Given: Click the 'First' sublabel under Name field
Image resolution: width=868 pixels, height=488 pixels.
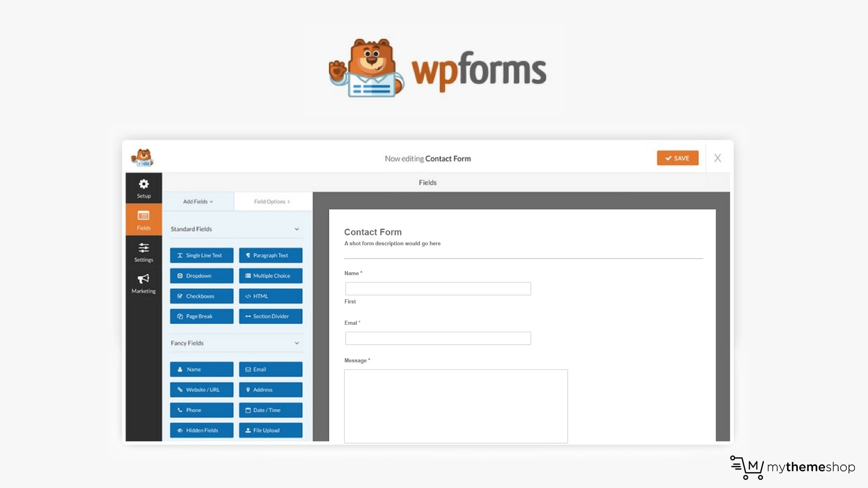Looking at the screenshot, I should point(350,301).
